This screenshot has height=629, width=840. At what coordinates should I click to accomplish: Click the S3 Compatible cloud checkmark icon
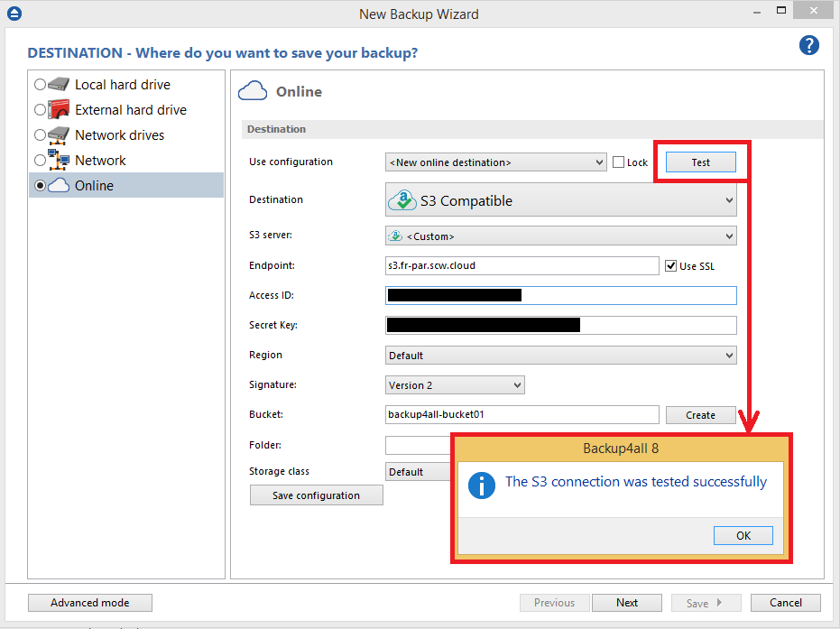click(x=402, y=200)
